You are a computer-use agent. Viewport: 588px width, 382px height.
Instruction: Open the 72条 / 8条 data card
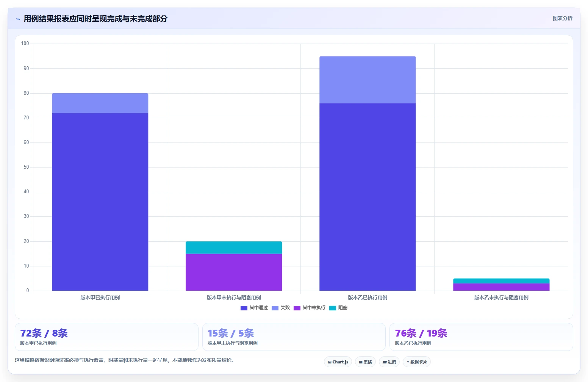tap(106, 337)
